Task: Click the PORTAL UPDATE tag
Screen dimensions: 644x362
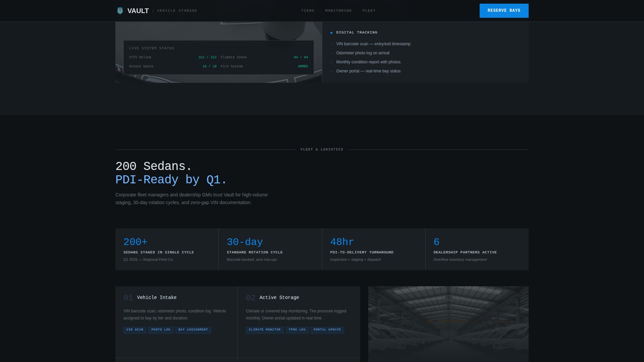Action: [x=327, y=330]
